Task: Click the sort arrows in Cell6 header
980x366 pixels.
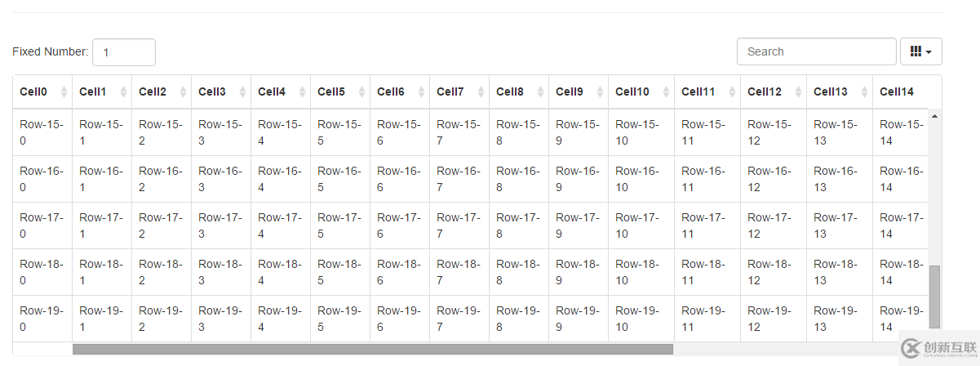Action: 422,92
